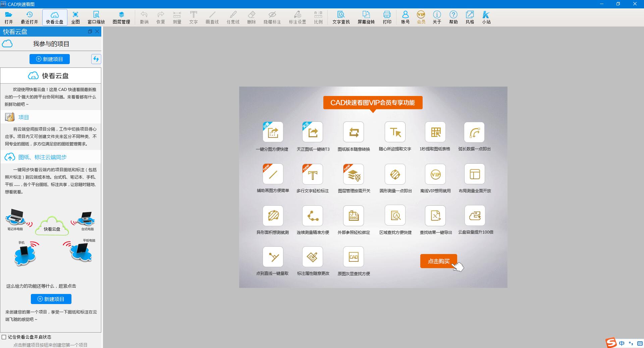This screenshot has width=644, height=348.
Task: Pick the 任意线 freehand line tool
Action: (233, 17)
